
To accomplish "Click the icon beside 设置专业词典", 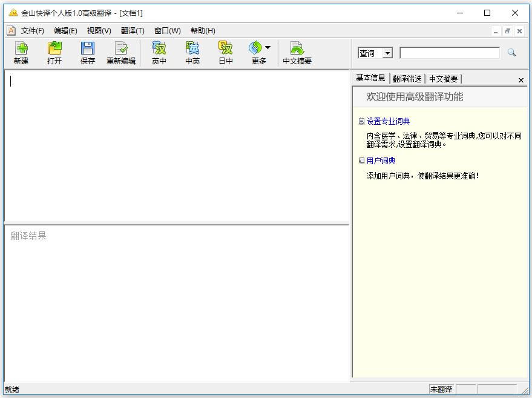I will 362,121.
